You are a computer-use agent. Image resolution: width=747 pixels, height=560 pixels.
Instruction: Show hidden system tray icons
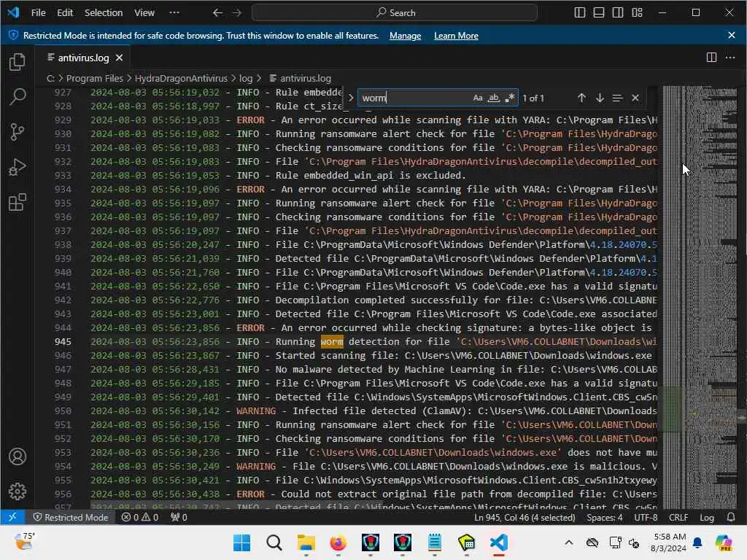(569, 542)
